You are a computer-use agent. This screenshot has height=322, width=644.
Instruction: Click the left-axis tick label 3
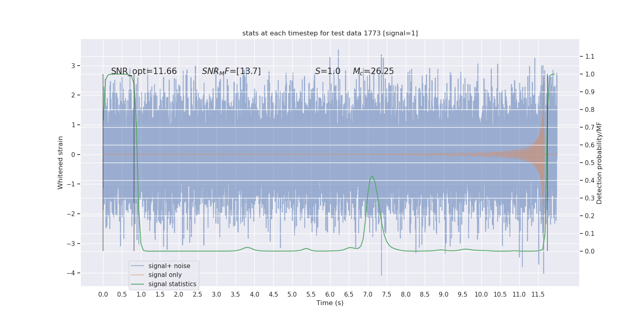pos(73,66)
